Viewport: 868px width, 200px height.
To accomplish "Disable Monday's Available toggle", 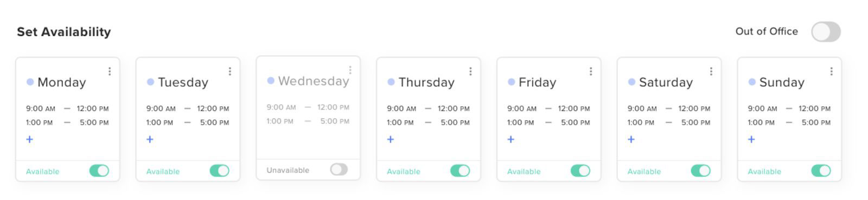I will (x=99, y=171).
